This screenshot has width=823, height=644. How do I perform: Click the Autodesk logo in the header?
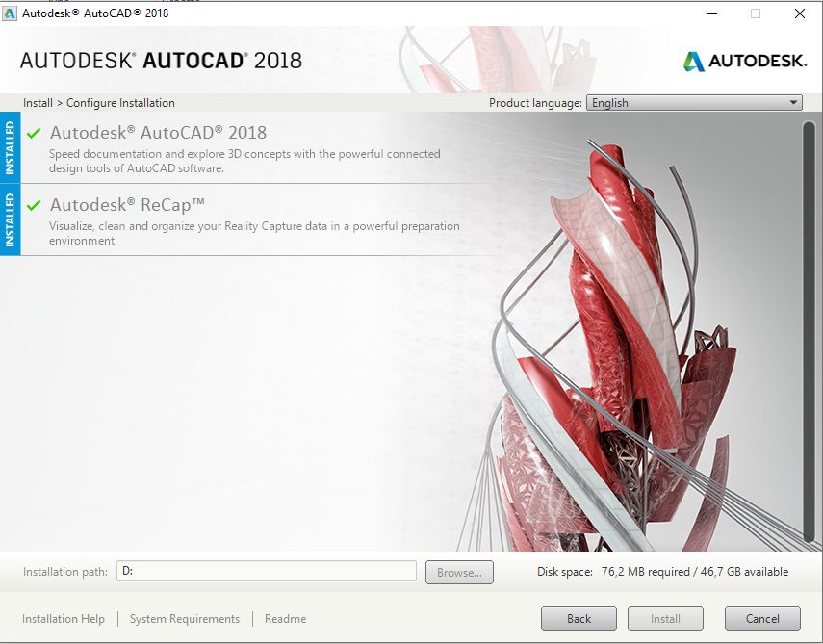744,59
